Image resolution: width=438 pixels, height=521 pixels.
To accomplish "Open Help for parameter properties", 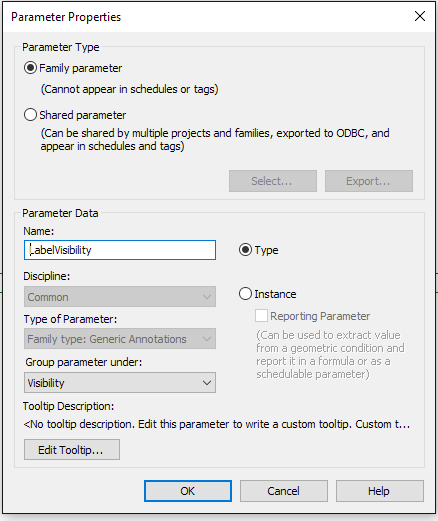I will (x=380, y=491).
